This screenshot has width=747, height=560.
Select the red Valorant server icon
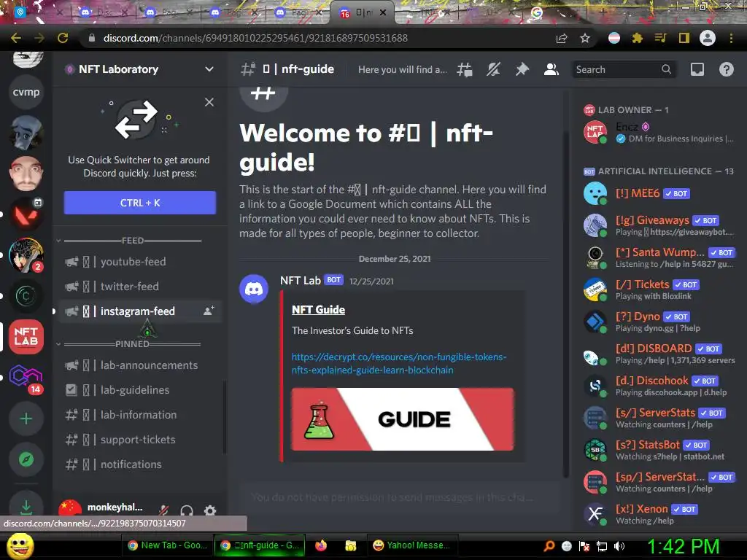(26, 214)
